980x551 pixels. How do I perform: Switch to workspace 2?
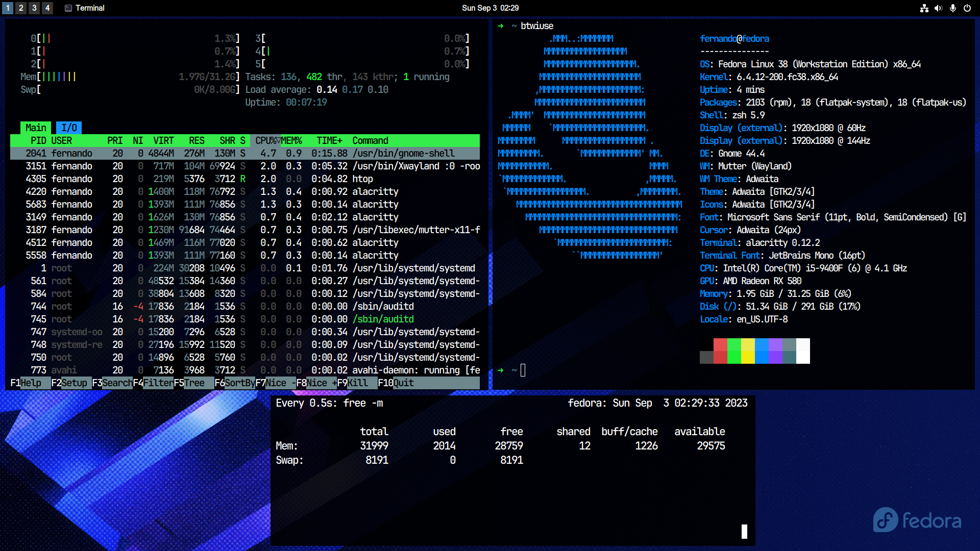[21, 8]
